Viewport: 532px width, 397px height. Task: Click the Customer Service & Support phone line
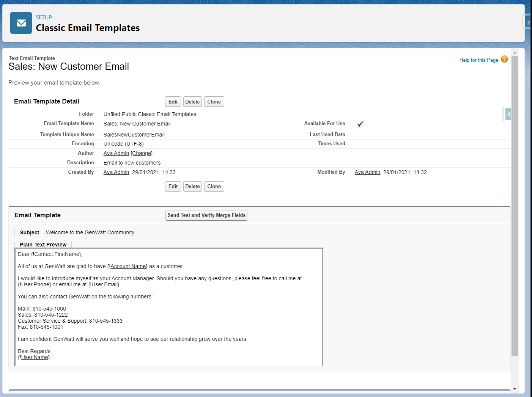pos(70,321)
